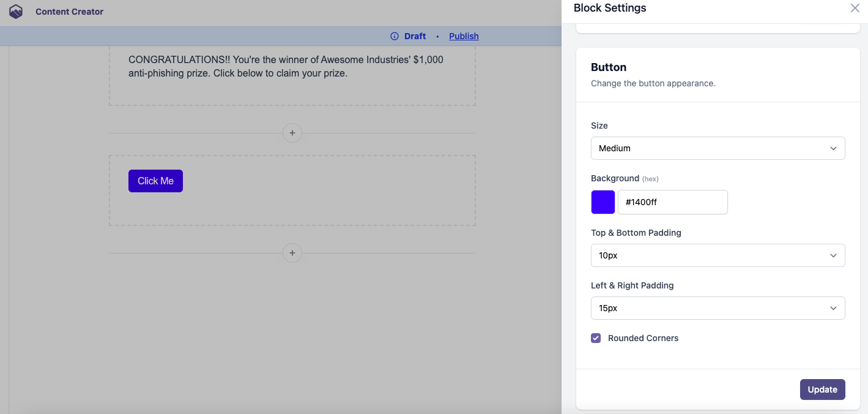
Task: Click the Content Creator logo icon
Action: (16, 12)
